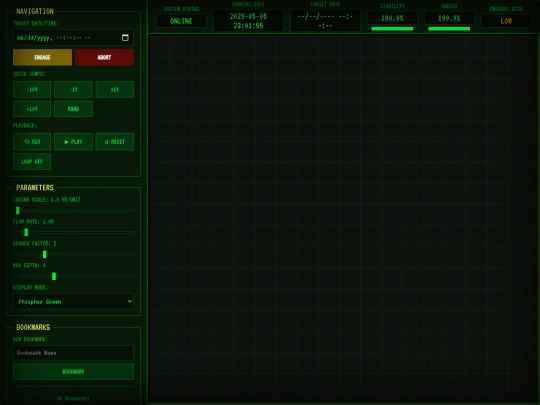Click the Paradox Risk LOW indicator
The width and height of the screenshot is (540, 405).
(x=506, y=21)
